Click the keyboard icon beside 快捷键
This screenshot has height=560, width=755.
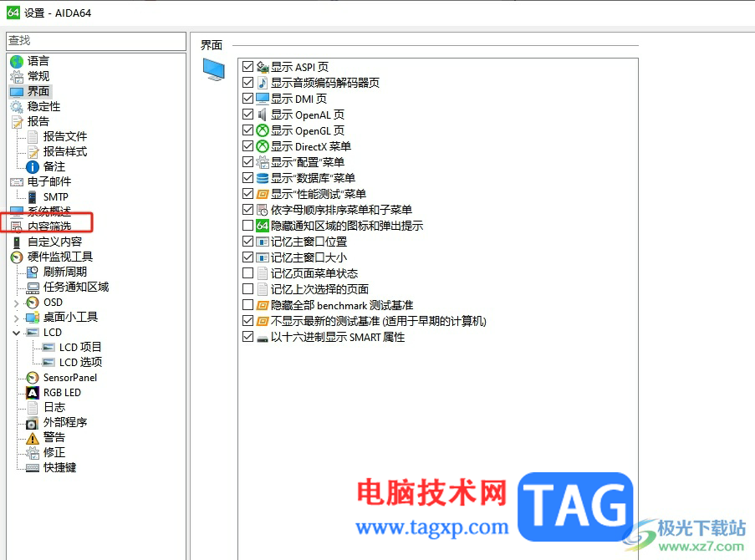pyautogui.click(x=33, y=467)
